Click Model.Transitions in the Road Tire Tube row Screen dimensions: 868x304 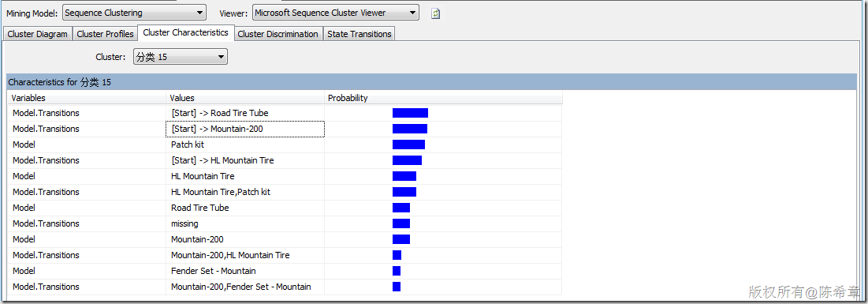pos(46,113)
